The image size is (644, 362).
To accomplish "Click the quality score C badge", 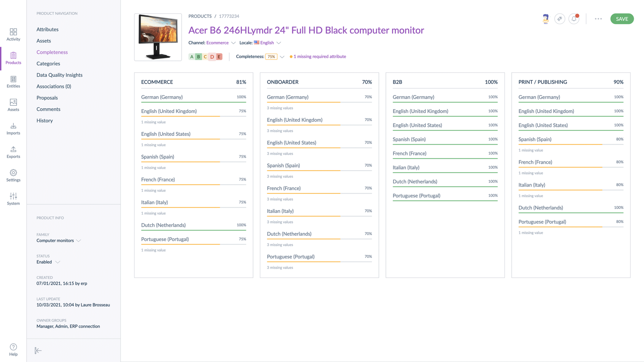I will click(x=205, y=57).
